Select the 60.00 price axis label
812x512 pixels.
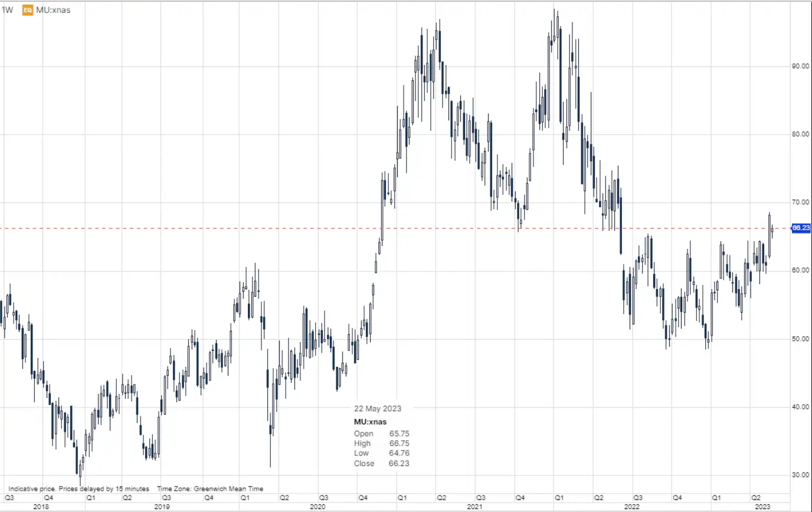800,271
